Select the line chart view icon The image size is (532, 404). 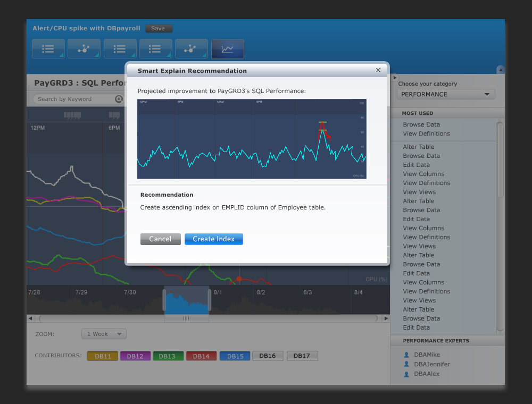tap(227, 49)
